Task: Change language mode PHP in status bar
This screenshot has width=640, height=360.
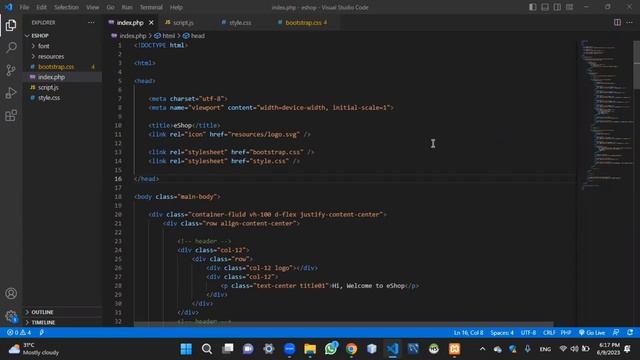Action: click(566, 333)
